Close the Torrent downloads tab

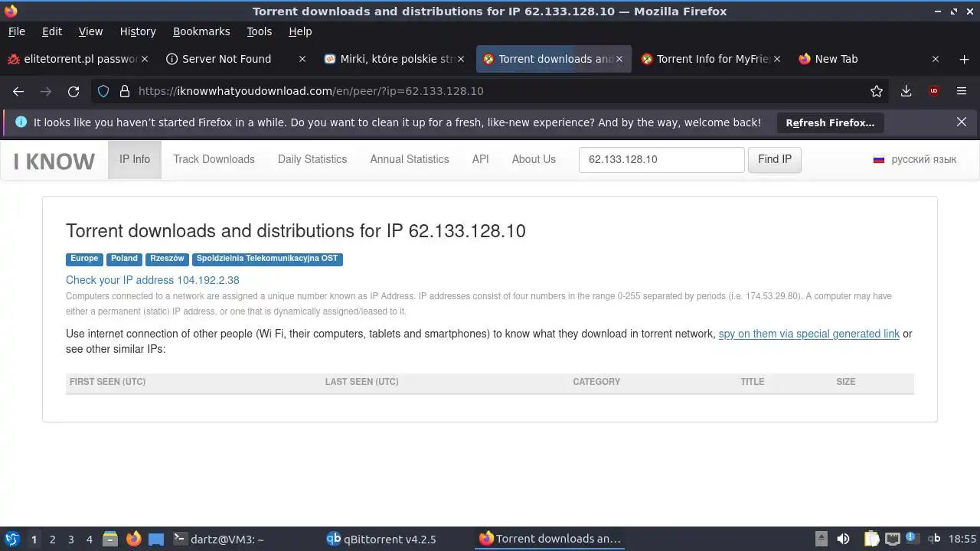tap(619, 59)
